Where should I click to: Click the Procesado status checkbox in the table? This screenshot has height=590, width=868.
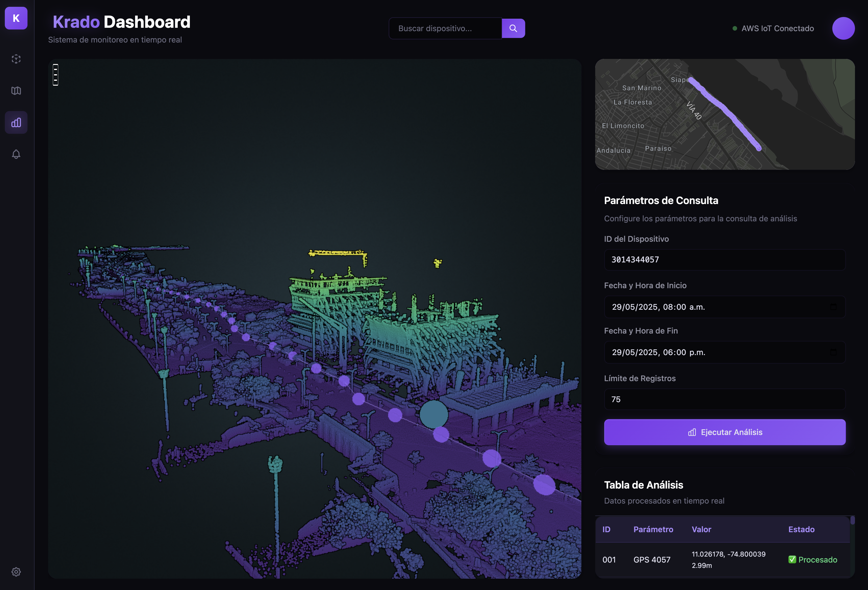click(x=793, y=559)
